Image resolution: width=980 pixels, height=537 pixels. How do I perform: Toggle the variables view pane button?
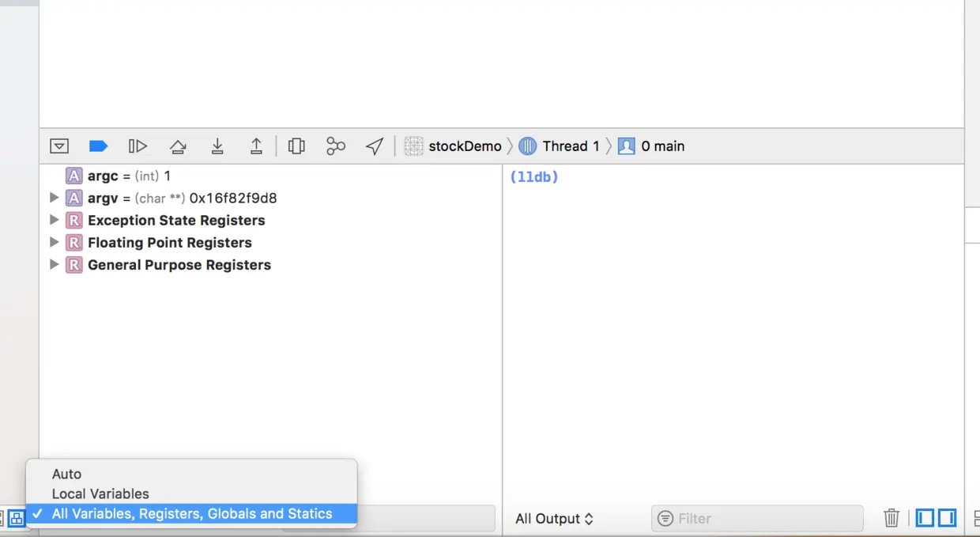coord(925,518)
